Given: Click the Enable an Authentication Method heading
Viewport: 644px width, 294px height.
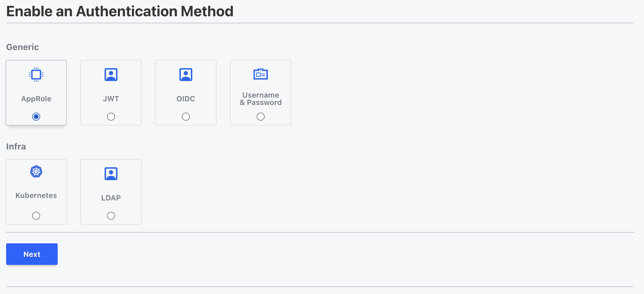Looking at the screenshot, I should tap(120, 11).
